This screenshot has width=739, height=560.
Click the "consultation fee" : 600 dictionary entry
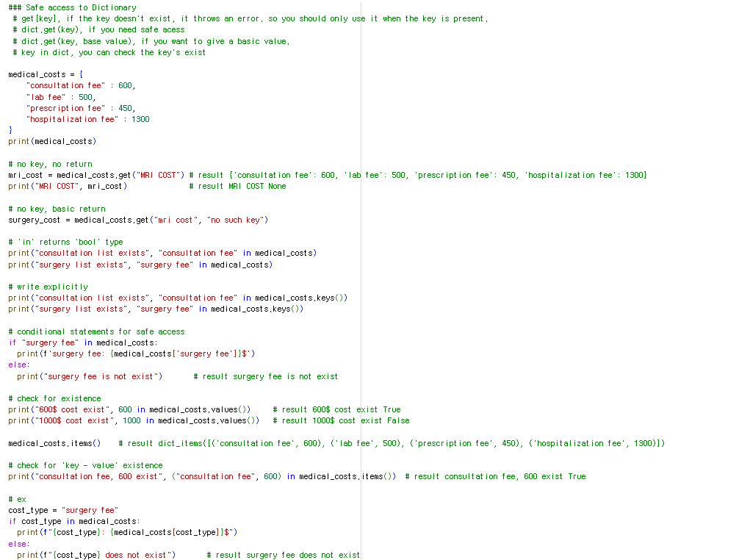point(81,86)
